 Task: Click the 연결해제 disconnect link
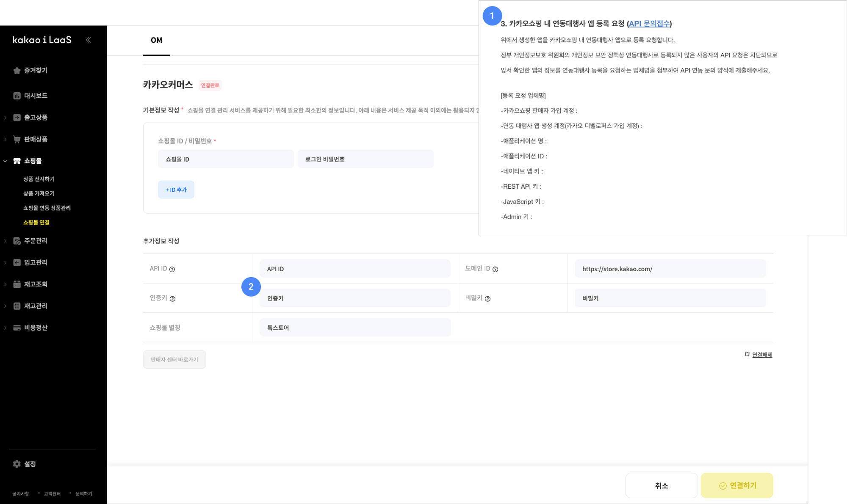761,355
